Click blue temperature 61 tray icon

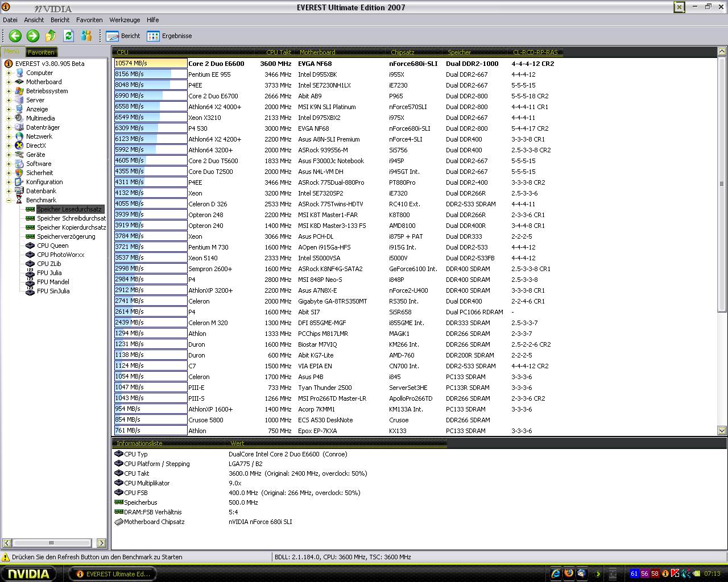tap(634, 573)
